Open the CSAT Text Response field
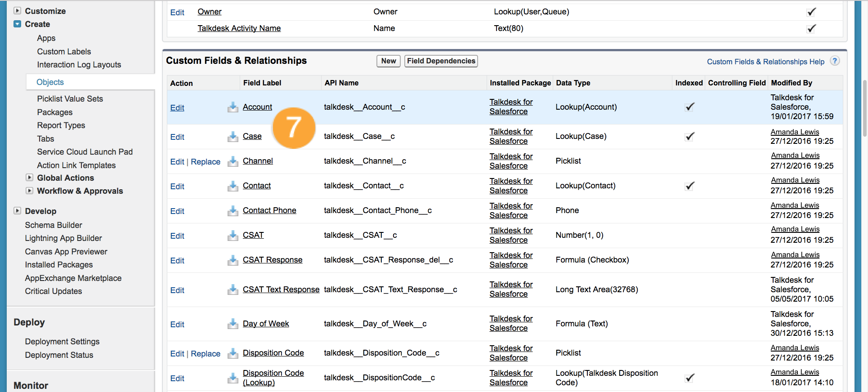Image resolution: width=868 pixels, height=392 pixels. point(281,290)
